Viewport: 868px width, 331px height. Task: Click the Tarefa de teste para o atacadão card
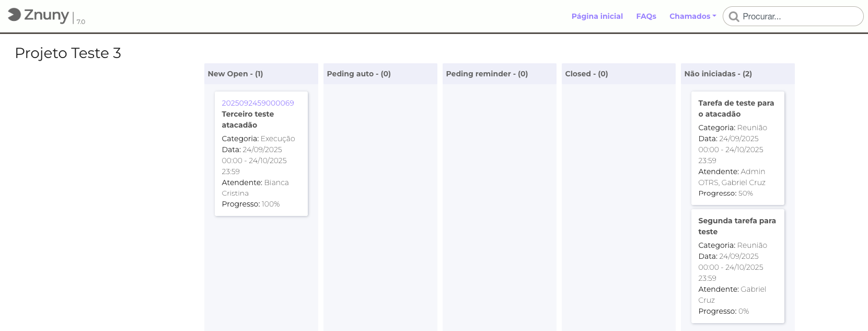(x=738, y=148)
